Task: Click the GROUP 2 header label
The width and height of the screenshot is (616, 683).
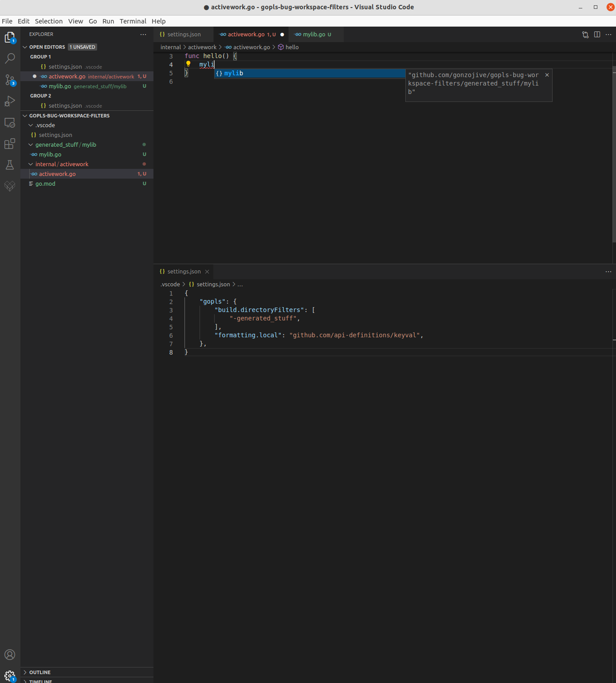Action: pyautogui.click(x=40, y=96)
